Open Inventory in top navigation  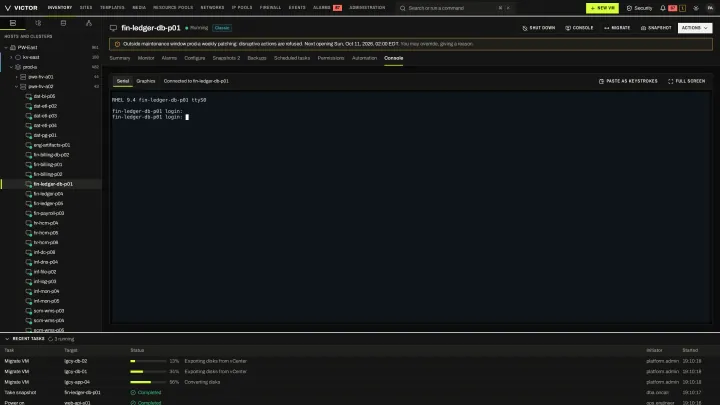click(60, 8)
